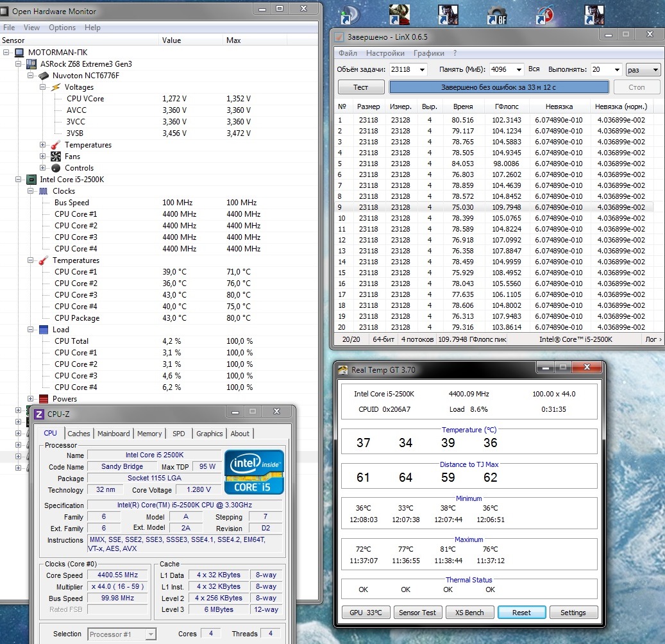
Task: Click the Real Temp GT title bar icon
Action: [x=342, y=370]
